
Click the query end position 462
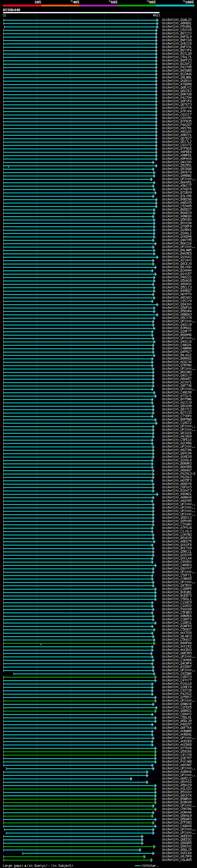click(x=155, y=15)
